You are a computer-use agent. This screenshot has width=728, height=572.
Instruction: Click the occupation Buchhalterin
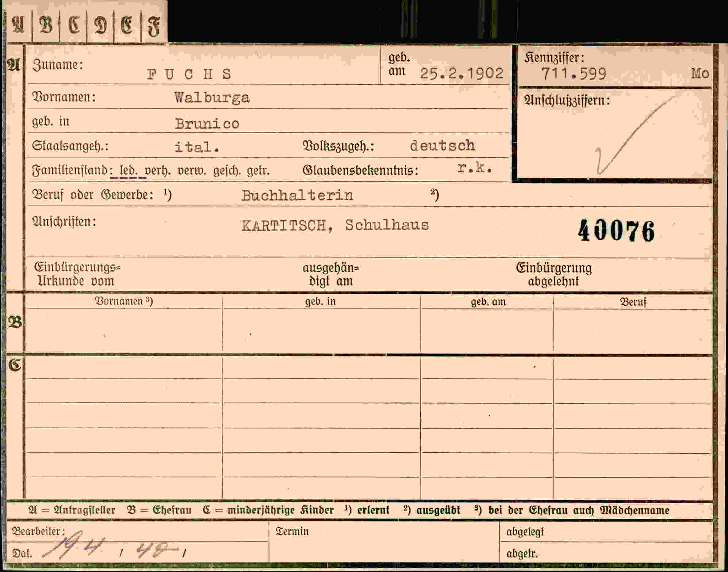click(297, 195)
